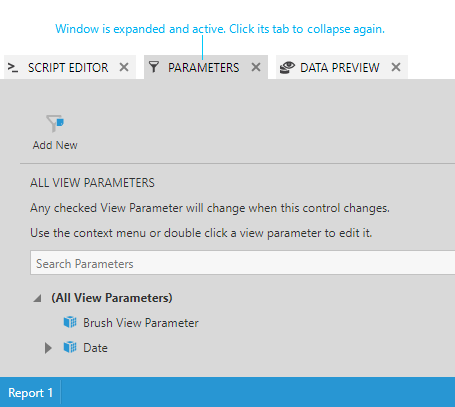Expand the Date parameter node

point(48,348)
